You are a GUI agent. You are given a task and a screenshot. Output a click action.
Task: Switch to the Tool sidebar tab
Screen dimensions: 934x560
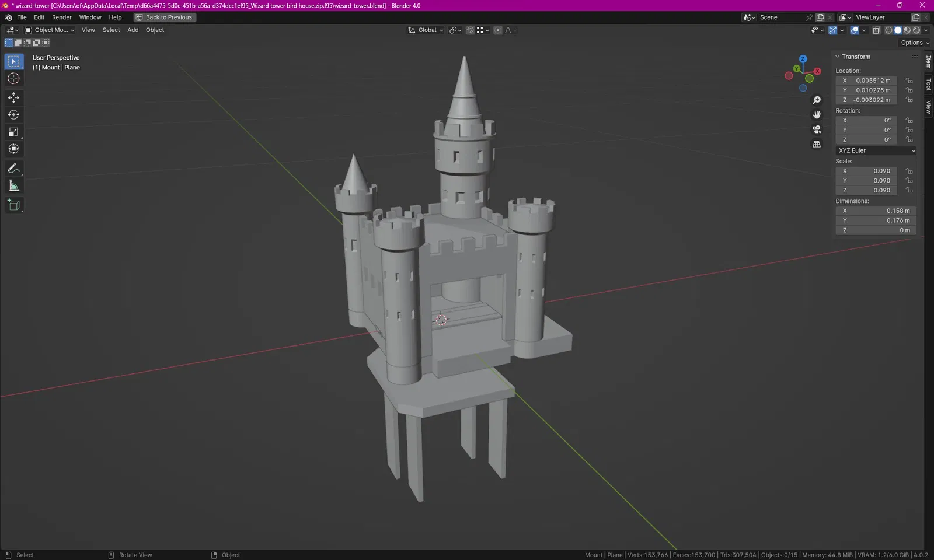(x=929, y=85)
